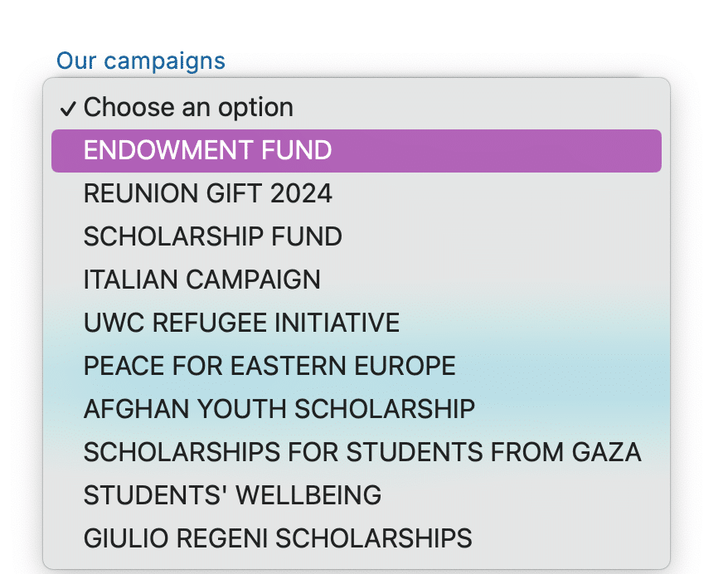Click the checked Choose an option entry
Viewport: 728px width, 574px height.
[x=187, y=107]
